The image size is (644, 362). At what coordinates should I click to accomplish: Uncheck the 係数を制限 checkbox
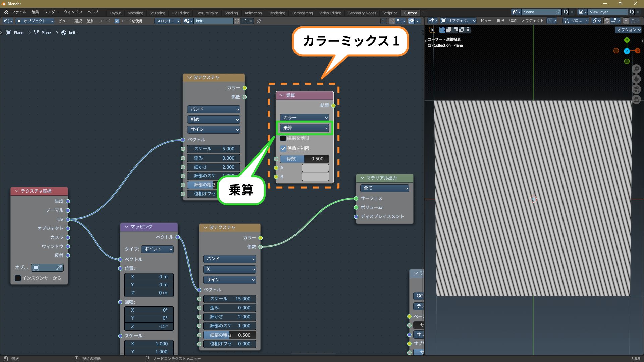pyautogui.click(x=283, y=148)
